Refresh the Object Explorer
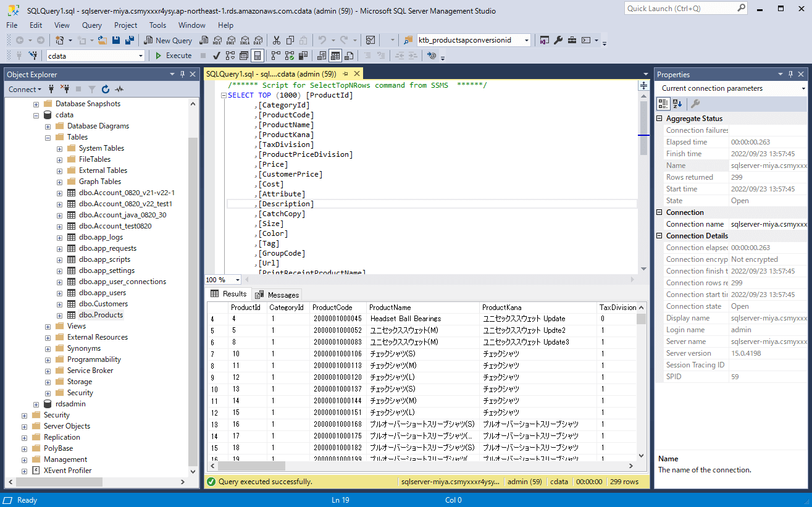Screen dimensions: 812x507 [x=106, y=89]
